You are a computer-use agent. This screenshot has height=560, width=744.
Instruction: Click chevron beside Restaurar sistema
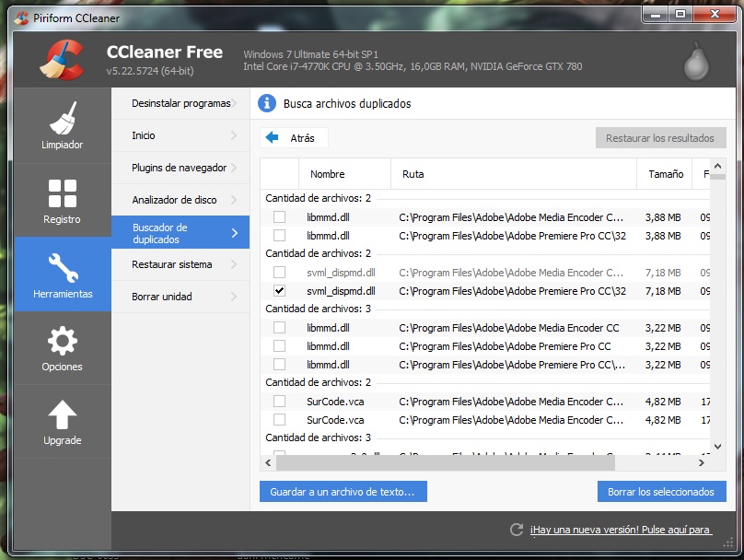pos(234,264)
